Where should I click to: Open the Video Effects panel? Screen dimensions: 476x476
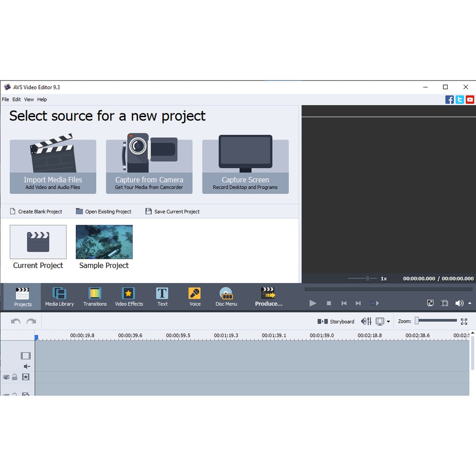pyautogui.click(x=129, y=297)
